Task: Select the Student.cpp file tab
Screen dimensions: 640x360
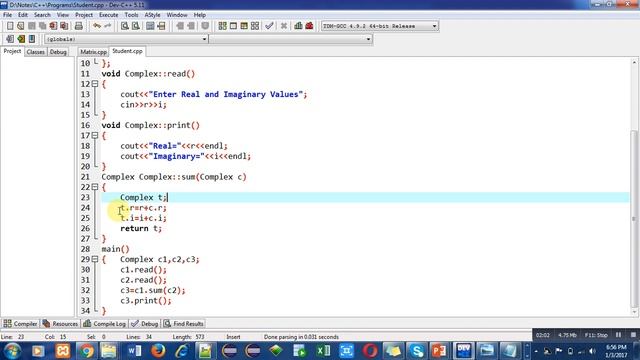Action: coord(127,51)
